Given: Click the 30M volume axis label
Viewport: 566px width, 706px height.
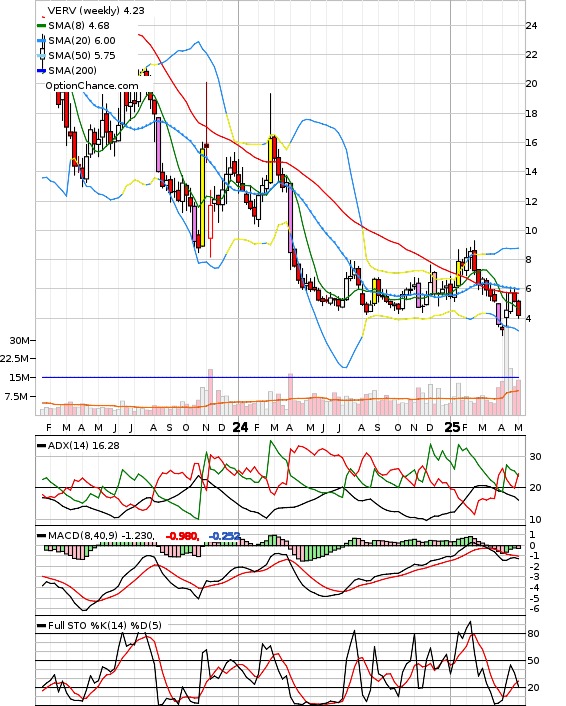Looking at the screenshot, I should click(18, 340).
